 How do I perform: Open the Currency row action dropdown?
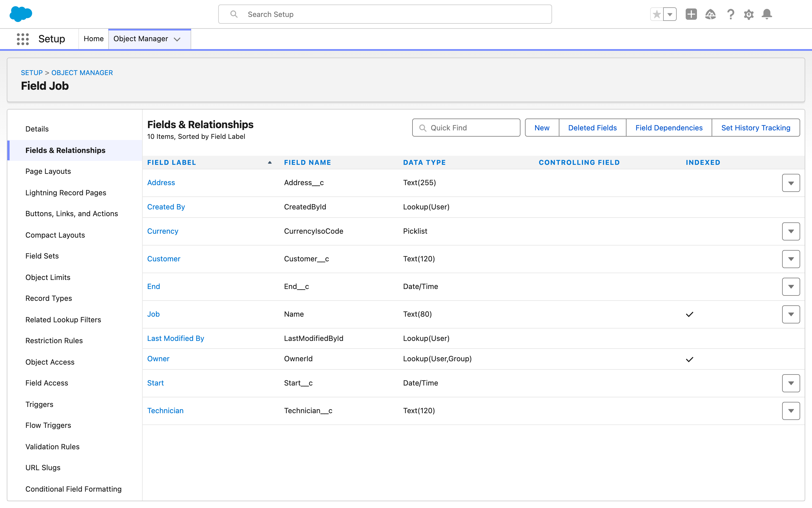[x=791, y=231]
